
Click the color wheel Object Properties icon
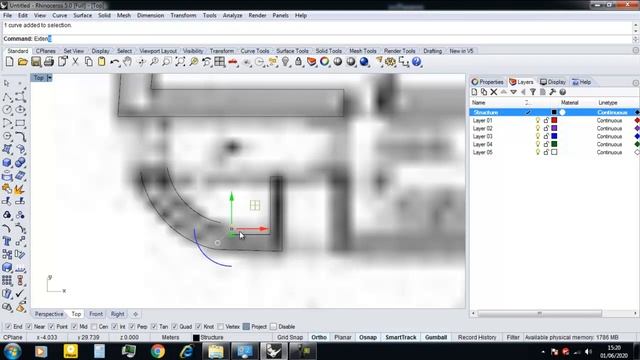[x=324, y=62]
